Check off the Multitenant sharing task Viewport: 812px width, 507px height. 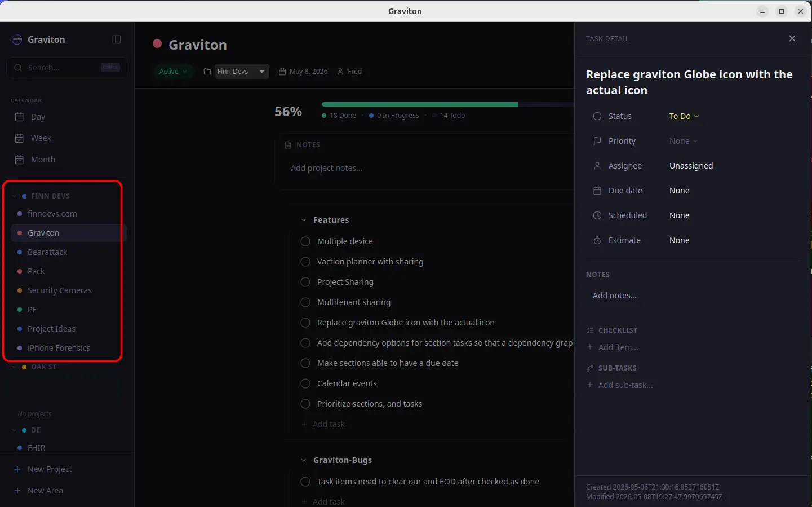pos(305,302)
